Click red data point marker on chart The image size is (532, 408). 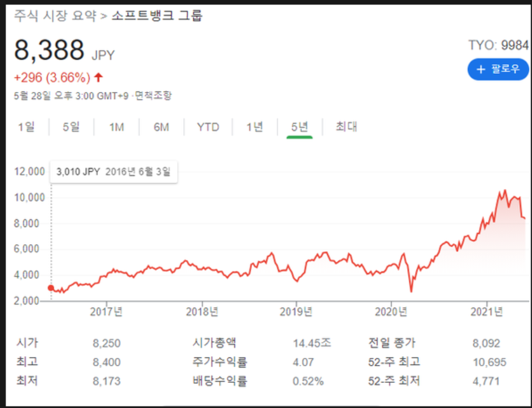51,288
